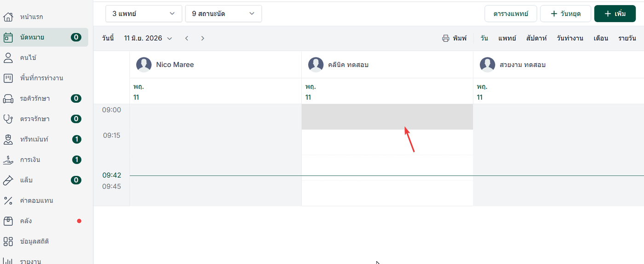Click the คลินิก ทดสอบ avatar
Viewport: 644px width, 264px height.
(316, 65)
